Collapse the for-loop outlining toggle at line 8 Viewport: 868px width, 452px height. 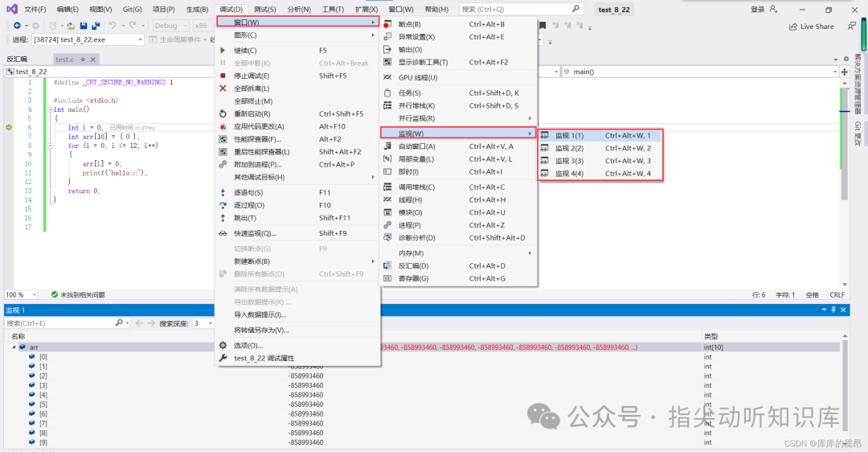pos(50,146)
